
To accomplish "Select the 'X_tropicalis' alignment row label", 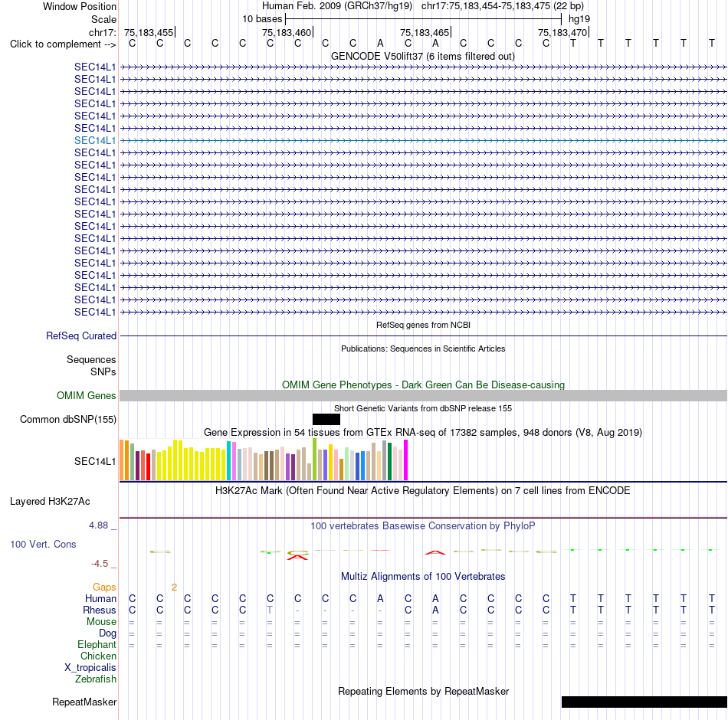I will point(90,668).
